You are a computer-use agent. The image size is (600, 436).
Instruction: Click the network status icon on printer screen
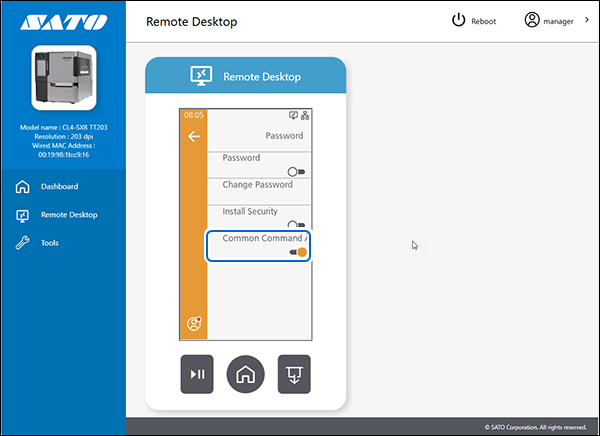coord(305,115)
